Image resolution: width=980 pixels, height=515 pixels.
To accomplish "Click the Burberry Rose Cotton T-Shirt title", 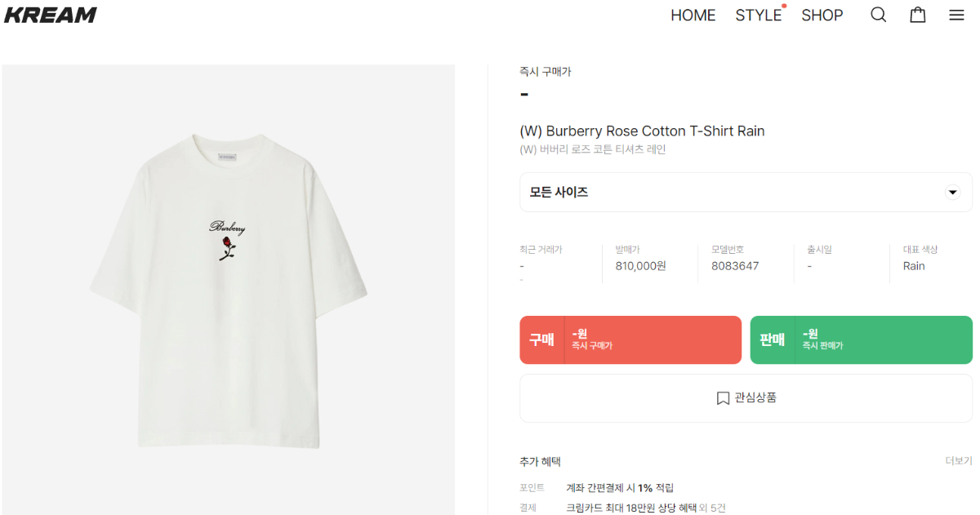I will tap(642, 131).
